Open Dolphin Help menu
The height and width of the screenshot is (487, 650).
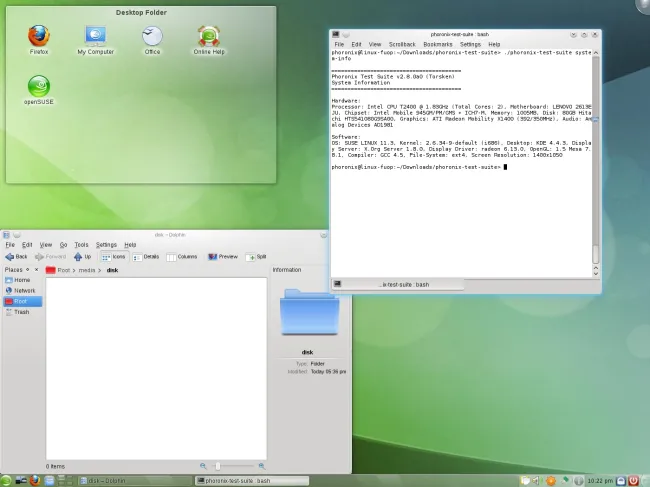pos(130,245)
